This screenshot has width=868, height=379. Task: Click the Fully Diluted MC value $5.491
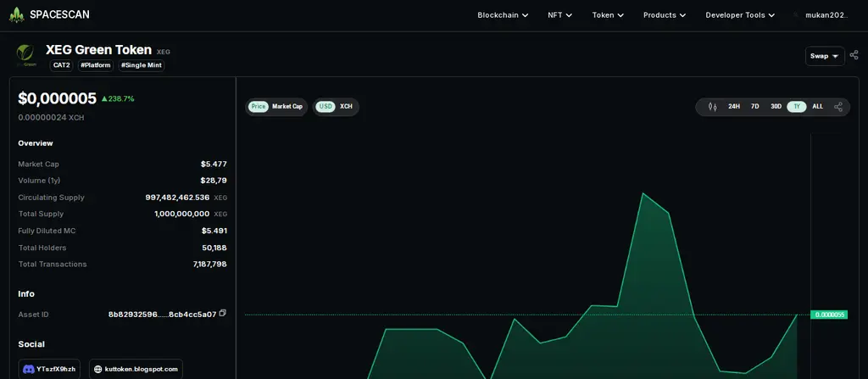click(214, 231)
